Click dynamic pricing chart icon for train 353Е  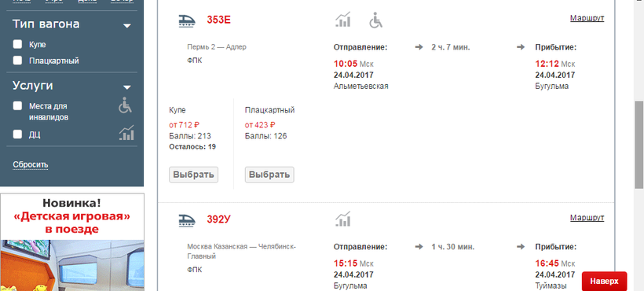tap(343, 20)
